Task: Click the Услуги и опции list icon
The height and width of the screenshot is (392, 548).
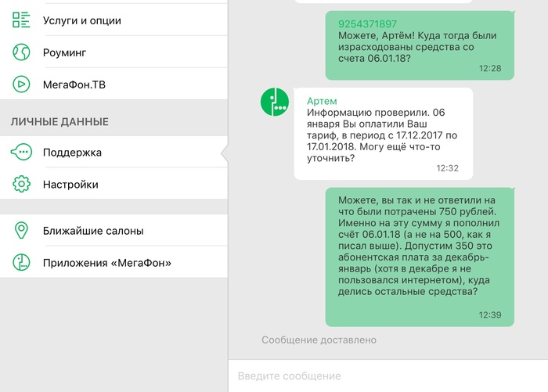Action: pos(21,20)
